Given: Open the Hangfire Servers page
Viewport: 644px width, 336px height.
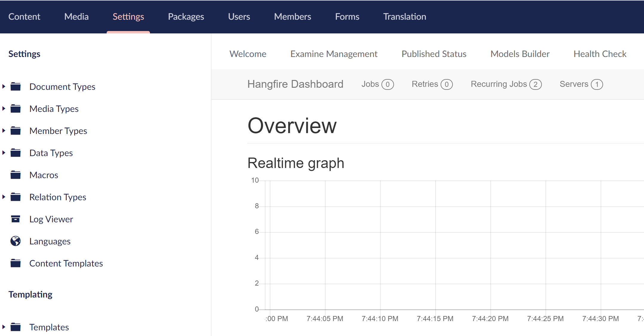Looking at the screenshot, I should pyautogui.click(x=574, y=84).
